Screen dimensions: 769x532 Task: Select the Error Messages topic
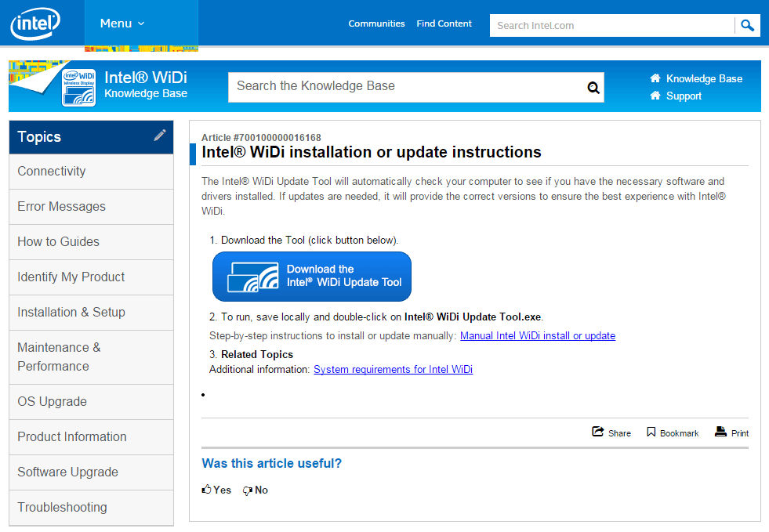(x=91, y=207)
